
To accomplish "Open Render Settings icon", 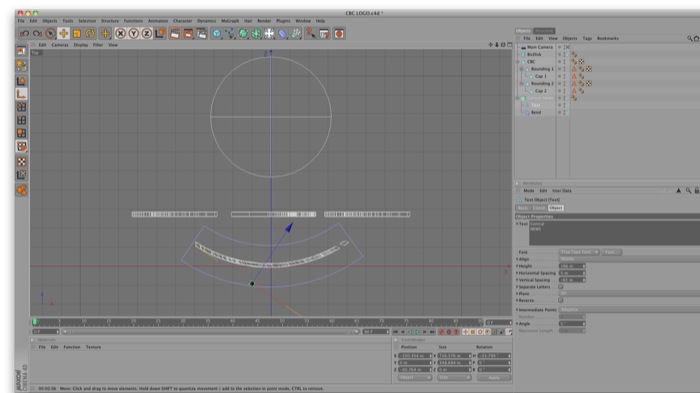I will point(202,33).
